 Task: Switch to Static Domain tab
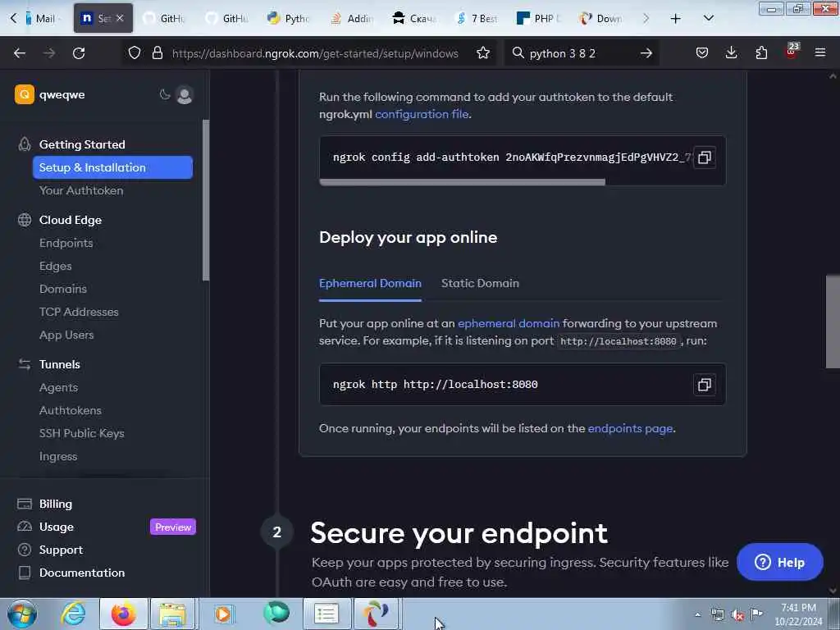480,283
